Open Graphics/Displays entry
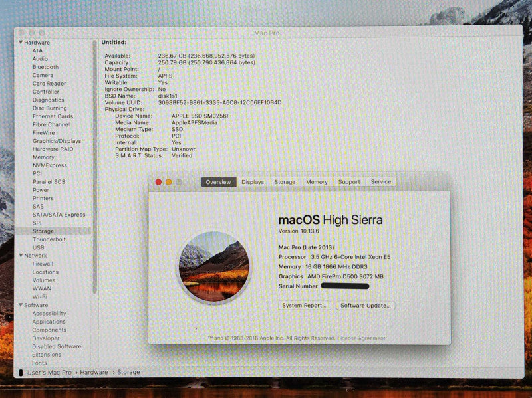Image resolution: width=532 pixels, height=398 pixels. click(57, 141)
